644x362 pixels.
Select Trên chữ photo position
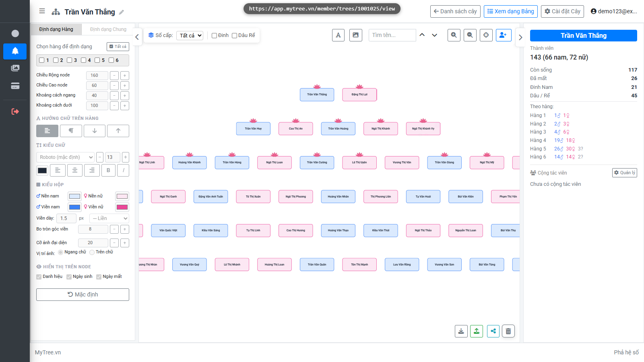pyautogui.click(x=92, y=252)
